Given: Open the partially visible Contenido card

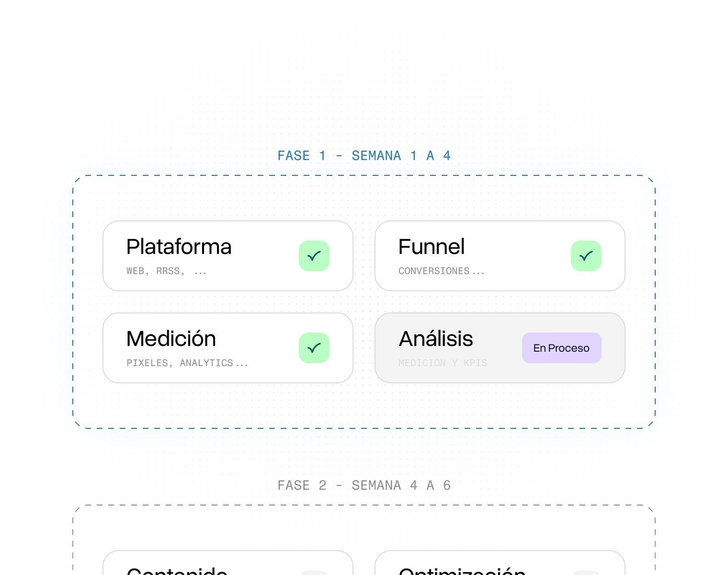Looking at the screenshot, I should point(177,570).
